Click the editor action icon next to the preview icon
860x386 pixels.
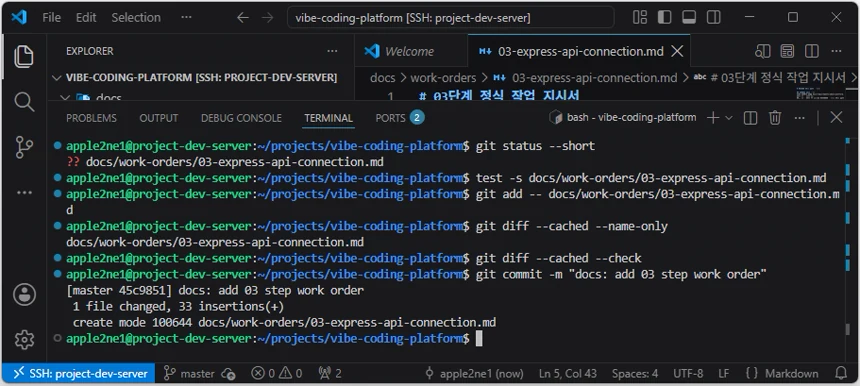point(788,52)
